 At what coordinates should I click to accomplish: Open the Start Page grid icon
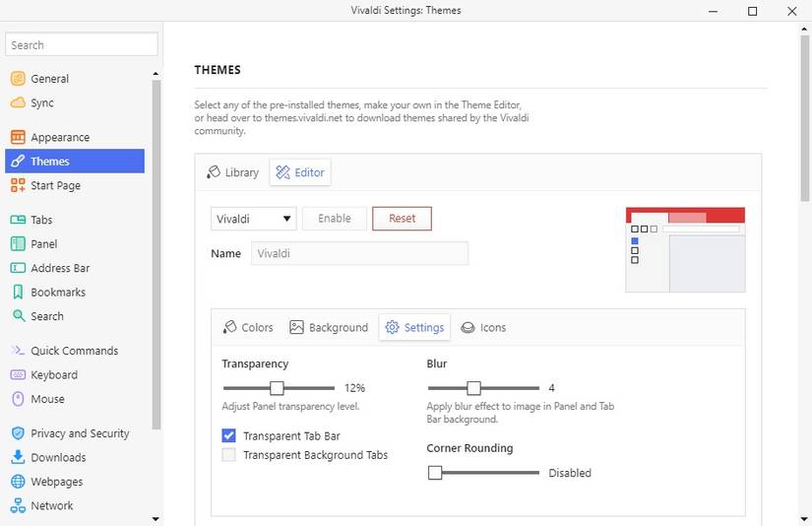18,186
